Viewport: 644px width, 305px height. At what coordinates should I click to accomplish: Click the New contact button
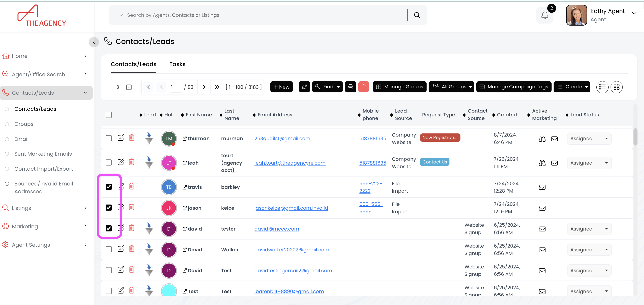(281, 87)
